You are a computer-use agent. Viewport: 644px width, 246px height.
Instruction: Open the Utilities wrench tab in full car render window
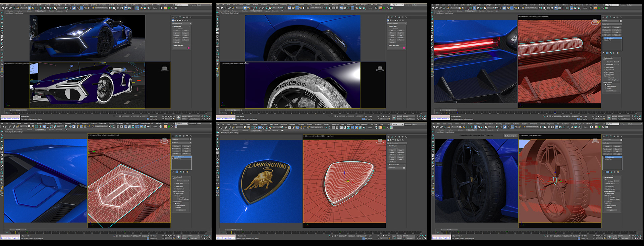(x=191, y=17)
